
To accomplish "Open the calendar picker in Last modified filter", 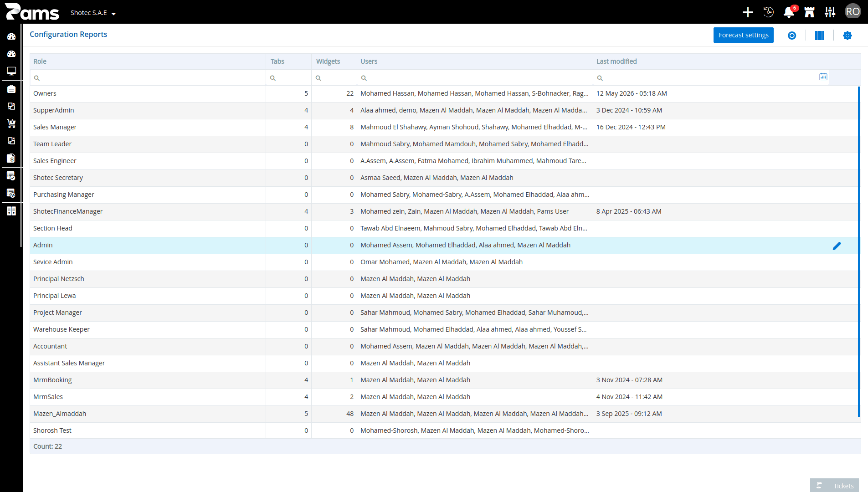I will (823, 77).
